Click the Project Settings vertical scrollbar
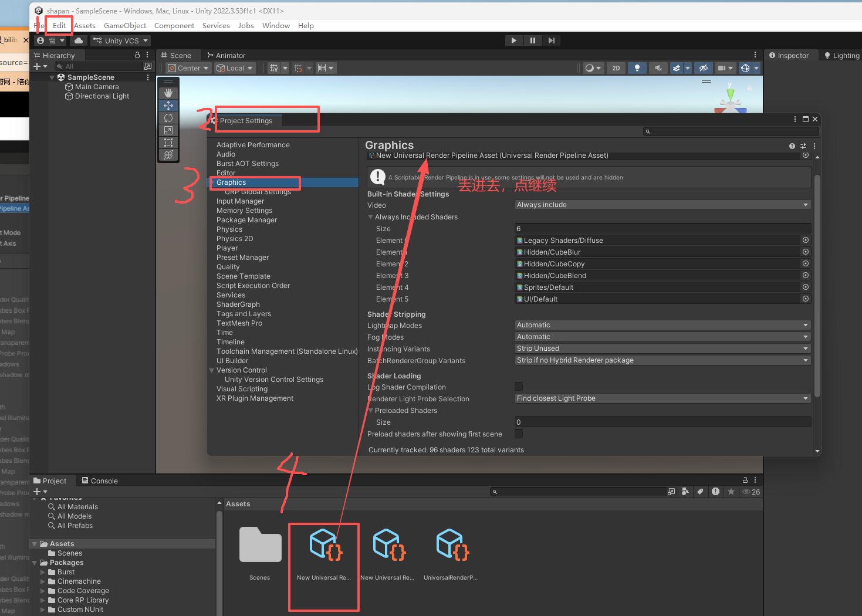This screenshot has width=862, height=616. 817,286
